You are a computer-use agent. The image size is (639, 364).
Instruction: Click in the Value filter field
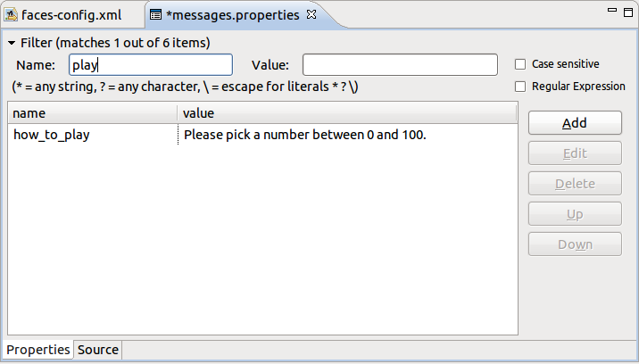[x=400, y=65]
